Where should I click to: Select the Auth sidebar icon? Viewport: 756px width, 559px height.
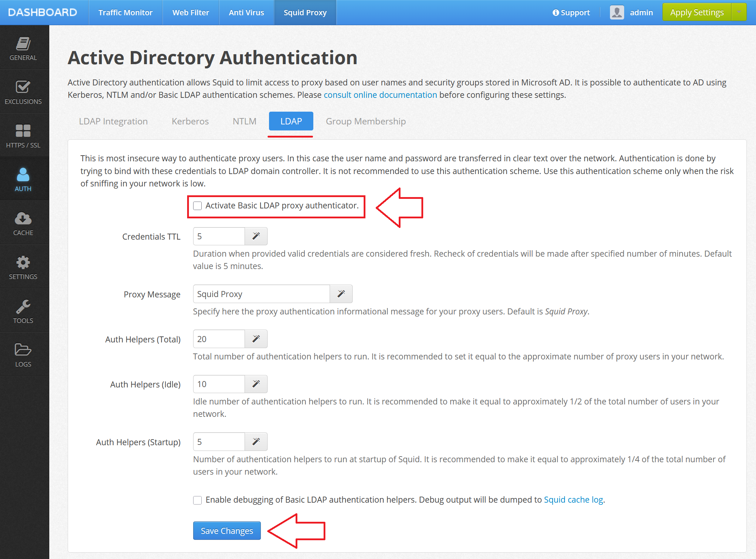[x=23, y=179]
